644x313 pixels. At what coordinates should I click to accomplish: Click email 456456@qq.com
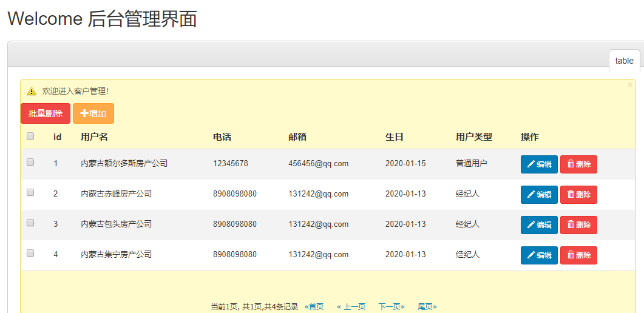point(318,163)
